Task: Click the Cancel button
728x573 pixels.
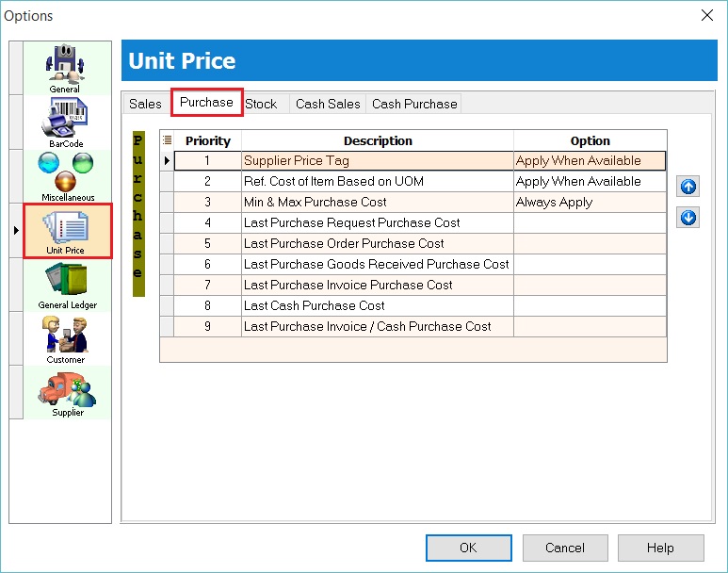Action: 565,548
